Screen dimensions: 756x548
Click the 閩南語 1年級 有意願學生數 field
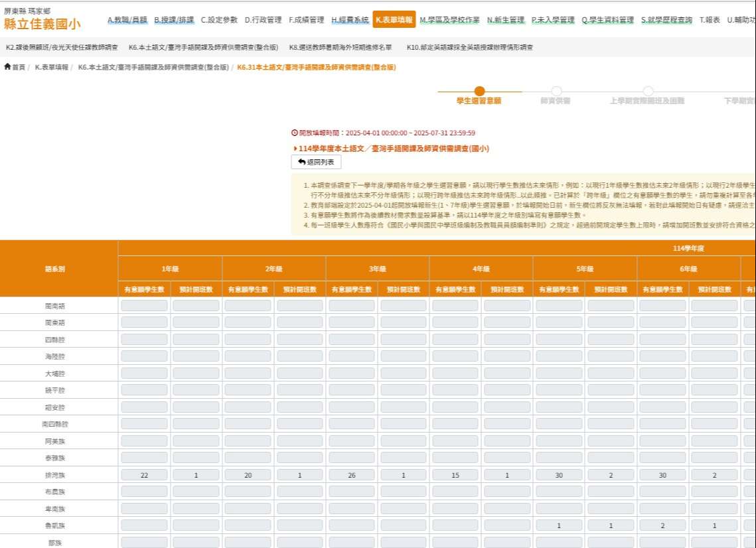[x=144, y=306]
